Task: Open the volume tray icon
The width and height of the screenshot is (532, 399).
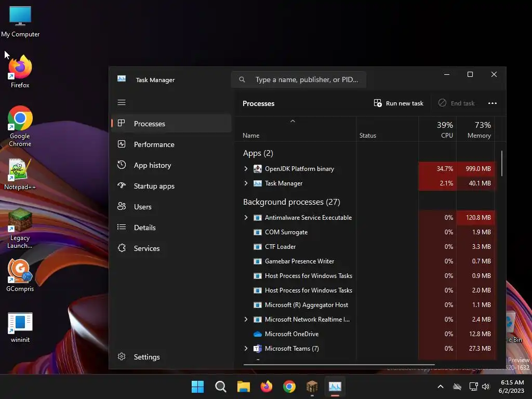Action: point(486,387)
